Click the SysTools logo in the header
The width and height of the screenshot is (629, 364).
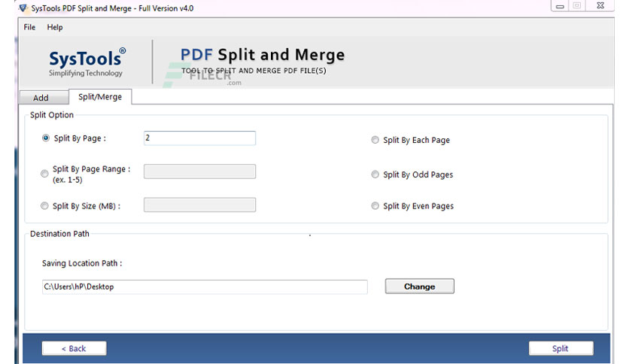pyautogui.click(x=87, y=62)
